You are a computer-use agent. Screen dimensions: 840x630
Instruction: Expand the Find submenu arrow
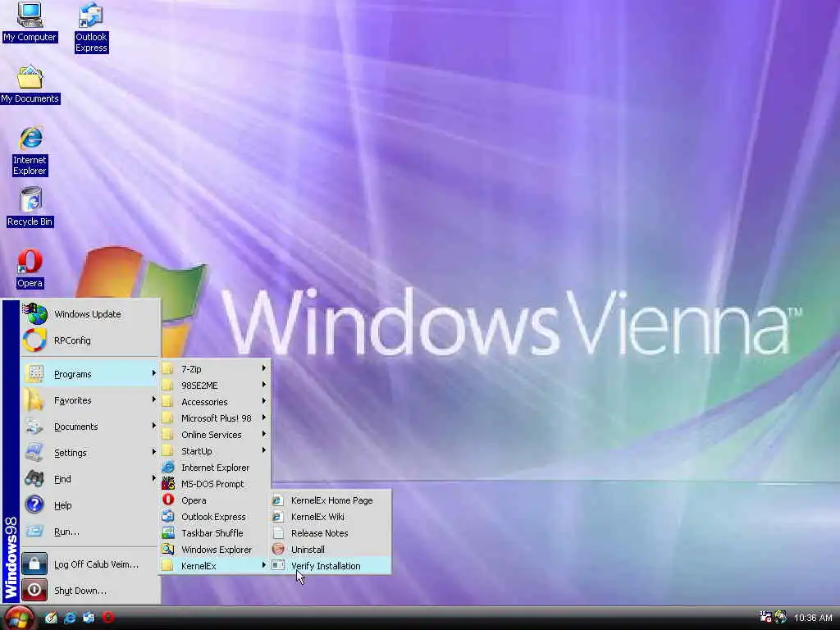[x=153, y=478]
